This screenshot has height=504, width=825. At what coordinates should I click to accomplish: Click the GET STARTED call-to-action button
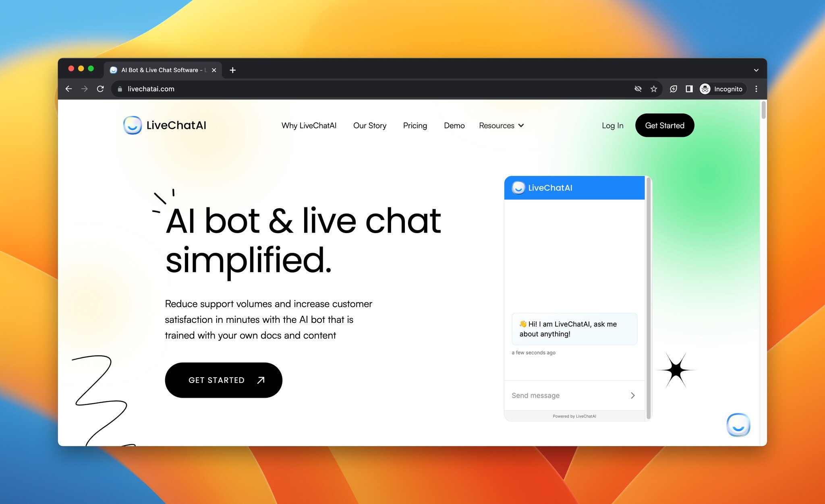(223, 380)
